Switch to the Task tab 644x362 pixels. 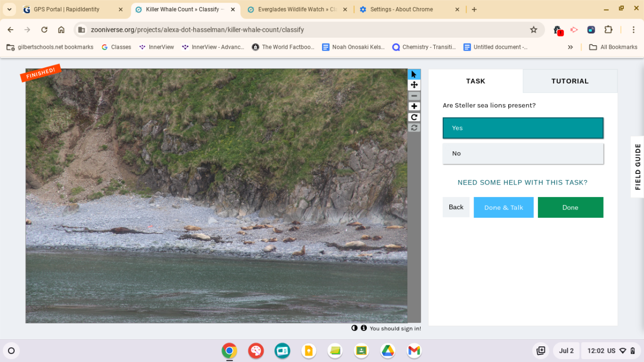[475, 81]
